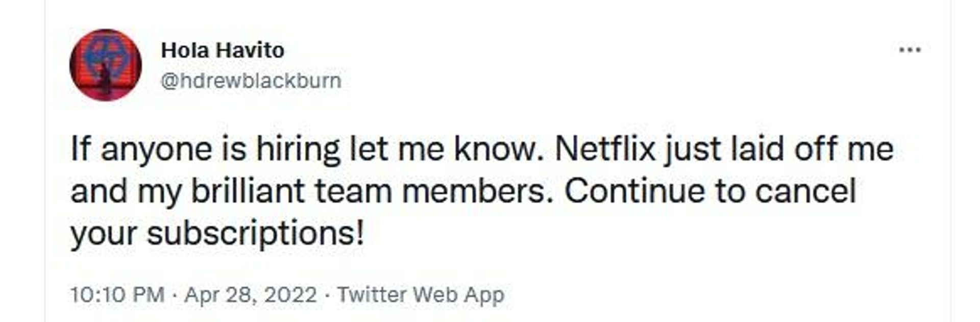Viewport: 980px width, 322px height.
Task: Click the word hiring in the tweet
Action: pyautogui.click(x=298, y=150)
